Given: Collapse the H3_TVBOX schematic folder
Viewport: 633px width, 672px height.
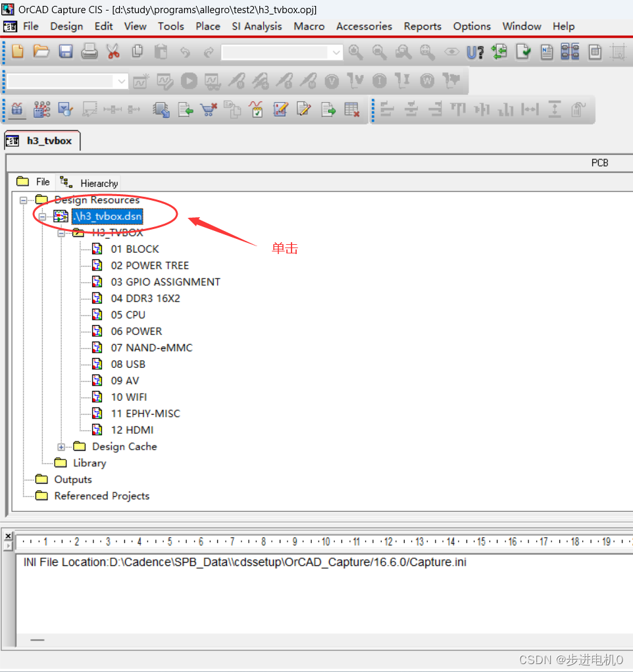Looking at the screenshot, I should tap(61, 233).
